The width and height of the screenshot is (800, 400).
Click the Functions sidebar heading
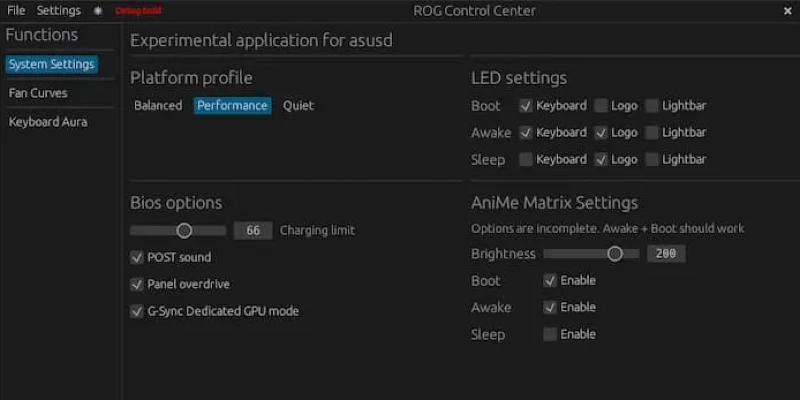click(x=42, y=35)
